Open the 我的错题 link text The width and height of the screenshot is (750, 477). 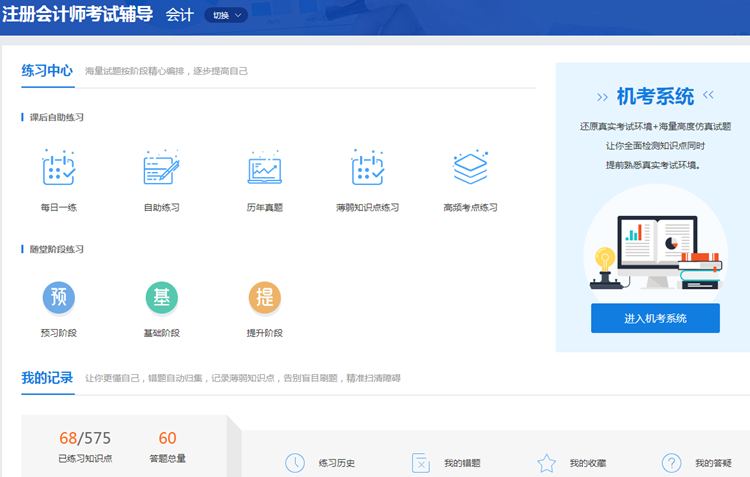click(462, 463)
